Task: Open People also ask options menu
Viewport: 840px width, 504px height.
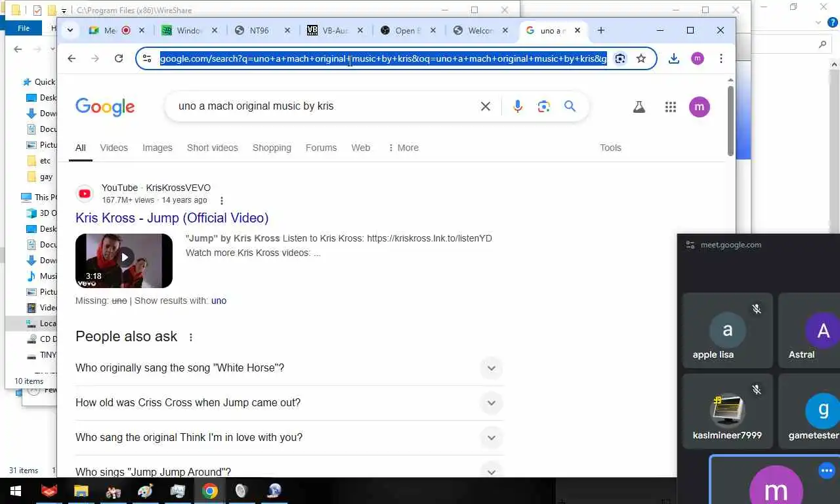Action: click(x=191, y=337)
